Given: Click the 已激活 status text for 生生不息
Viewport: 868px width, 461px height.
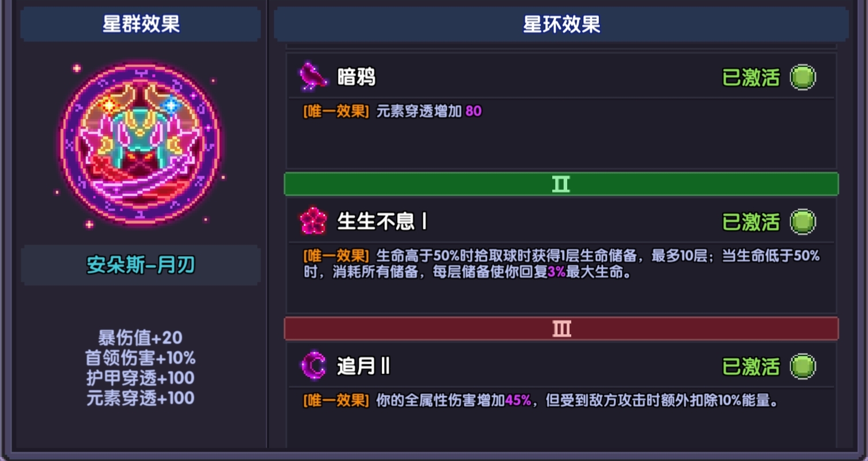Looking at the screenshot, I should [751, 222].
